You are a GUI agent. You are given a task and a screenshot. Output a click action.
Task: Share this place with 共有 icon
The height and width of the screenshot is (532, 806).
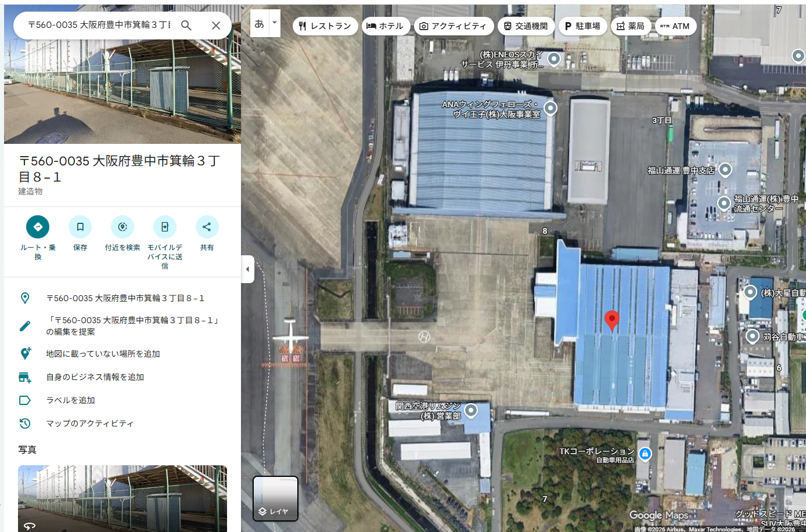[x=207, y=227]
